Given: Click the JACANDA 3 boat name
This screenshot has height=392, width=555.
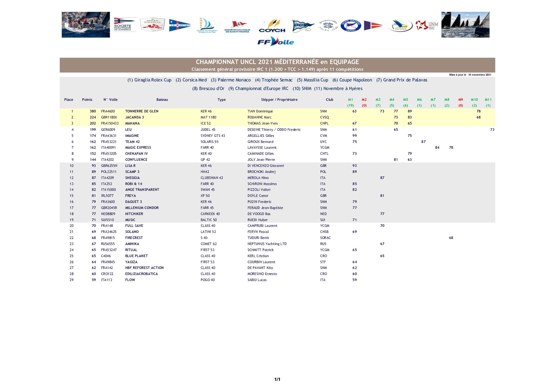Looking at the screenshot, I should (x=134, y=117).
